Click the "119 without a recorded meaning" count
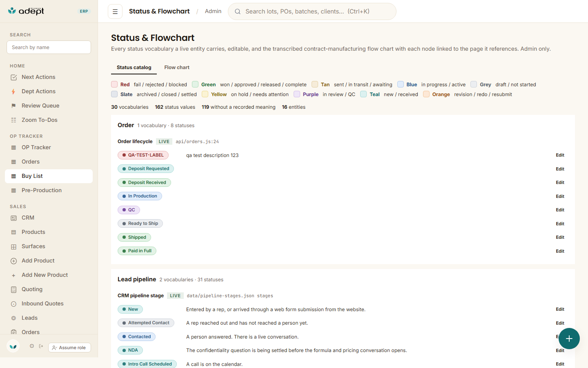The height and width of the screenshot is (368, 588). click(x=238, y=107)
